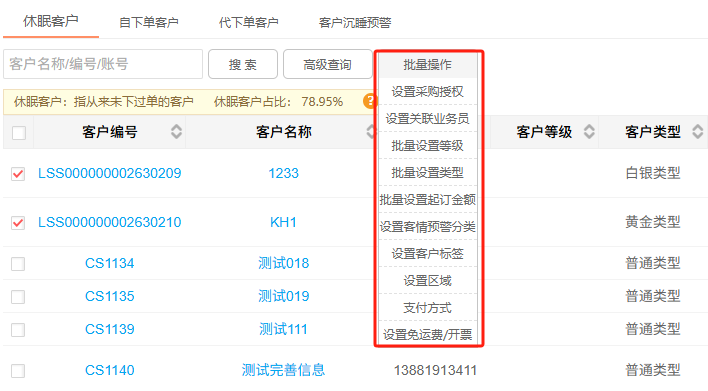Click the 客户编号 column header

[x=110, y=132]
